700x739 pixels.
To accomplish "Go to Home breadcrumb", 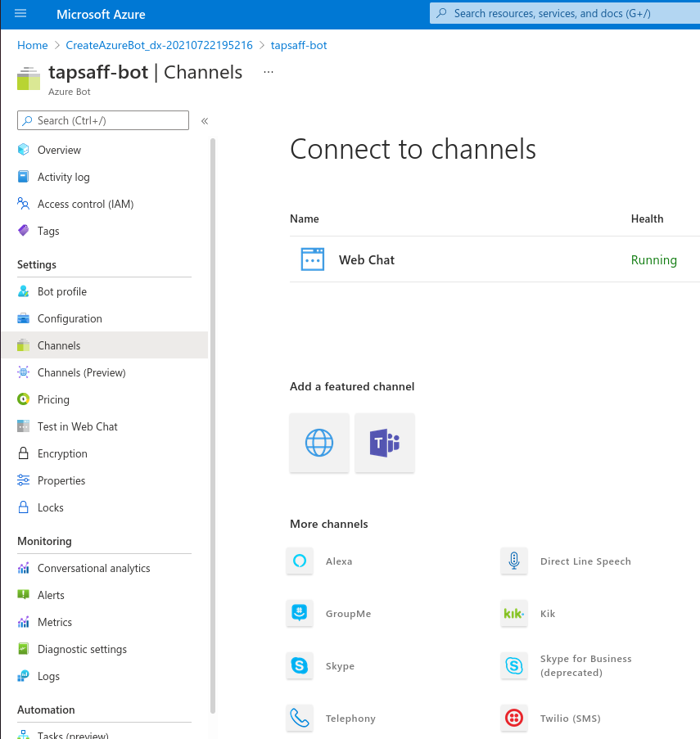I will [x=33, y=45].
